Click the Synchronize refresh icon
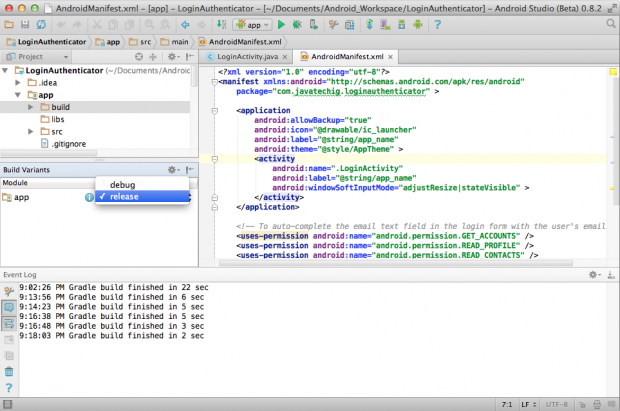Image resolution: width=620 pixels, height=411 pixels. [41, 25]
